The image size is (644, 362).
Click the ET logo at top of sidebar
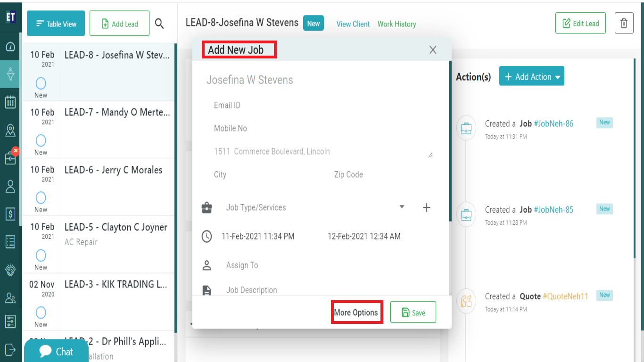[11, 17]
